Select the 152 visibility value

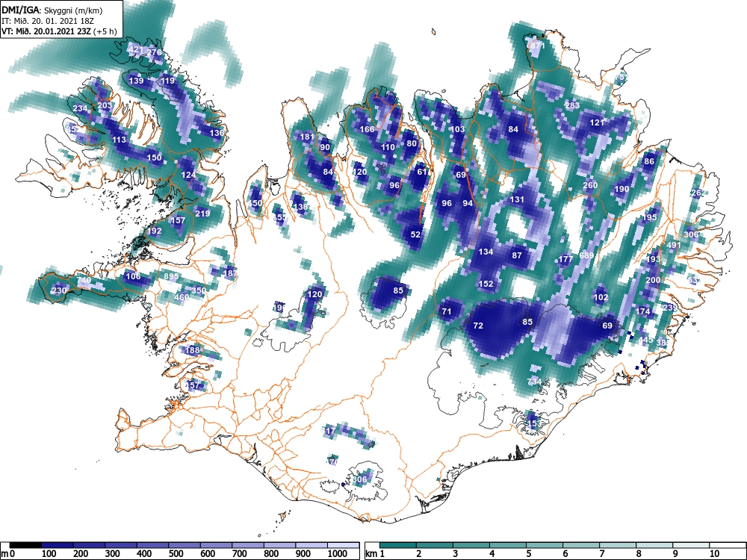(x=486, y=283)
